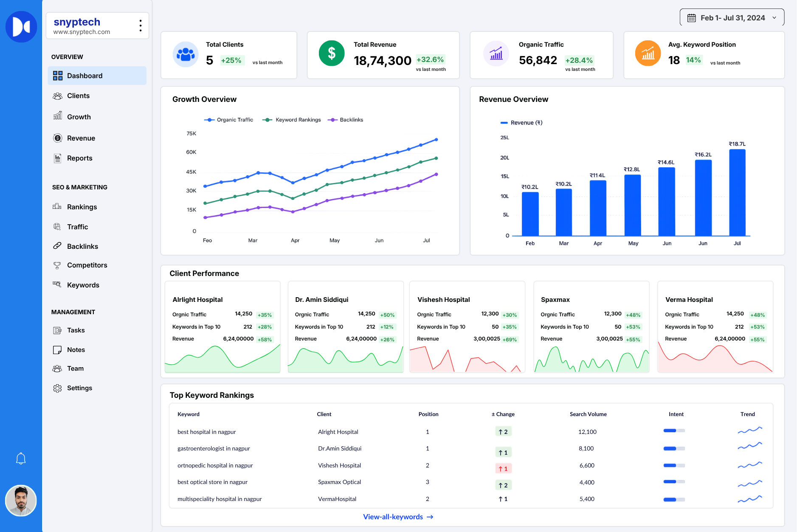The height and width of the screenshot is (532, 797).
Task: Click intent bar for multispeciality hospital in nagpur
Action: pyautogui.click(x=674, y=499)
